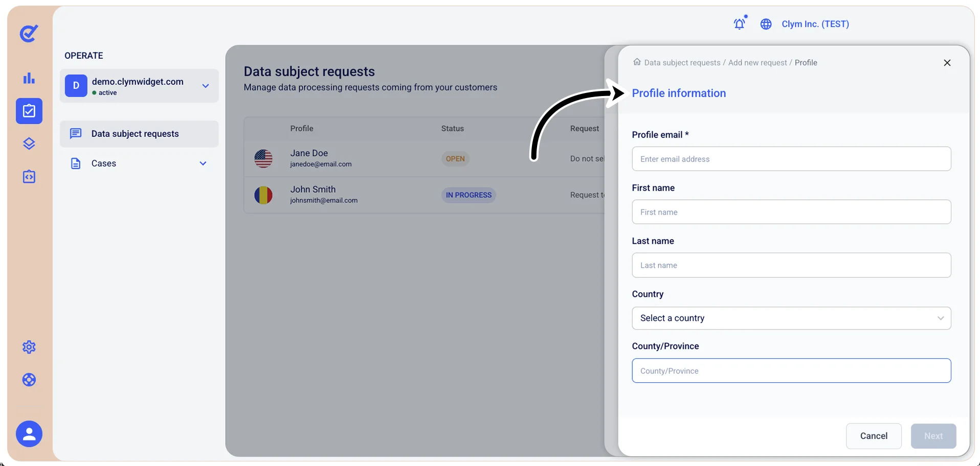Click the Romania flag for John Smith
Viewport: 980px width, 466px height.
(263, 195)
